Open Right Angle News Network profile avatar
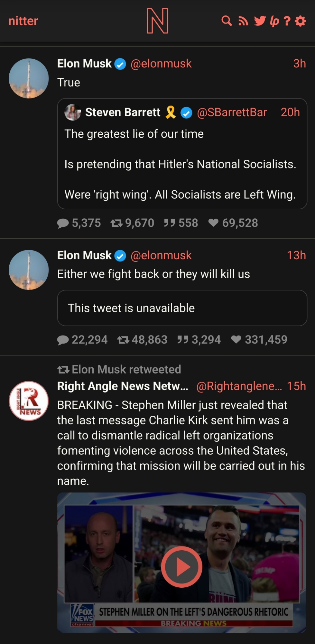The height and width of the screenshot is (644, 315). tap(29, 401)
